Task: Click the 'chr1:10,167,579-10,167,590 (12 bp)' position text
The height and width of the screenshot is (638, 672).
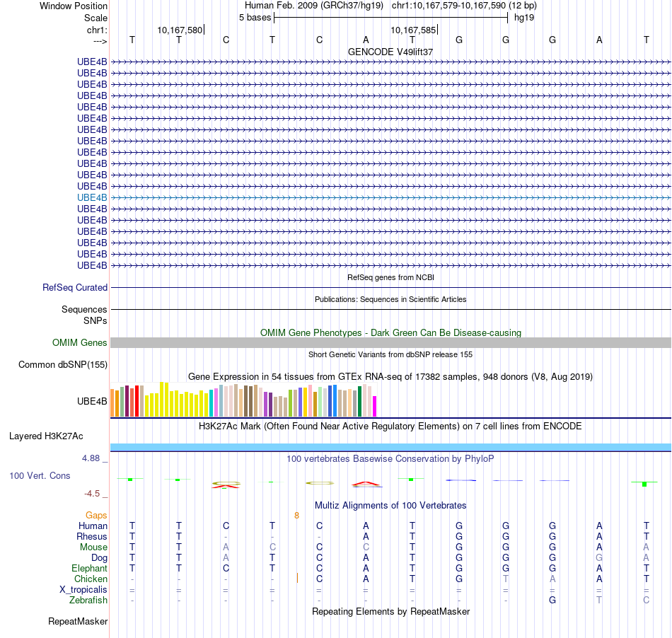Action: [x=464, y=6]
